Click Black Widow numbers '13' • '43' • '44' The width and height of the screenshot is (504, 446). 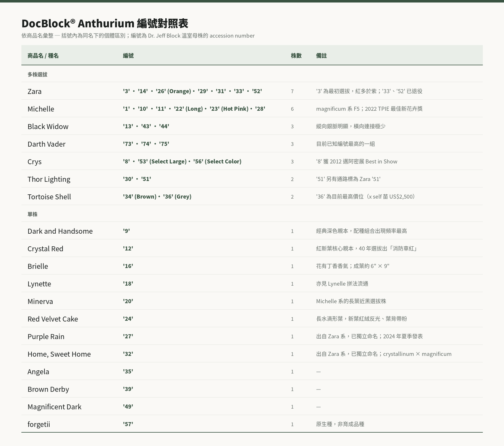click(x=146, y=126)
